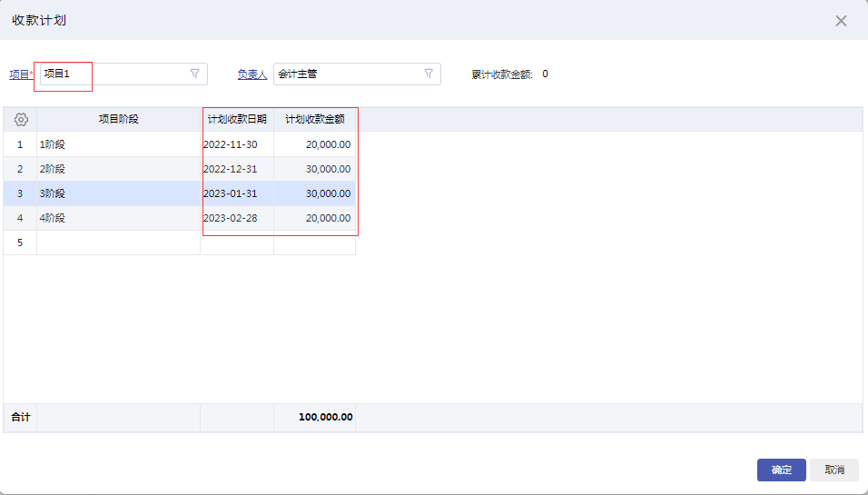Image resolution: width=868 pixels, height=495 pixels.
Task: Click the 取消 button
Action: (x=833, y=470)
